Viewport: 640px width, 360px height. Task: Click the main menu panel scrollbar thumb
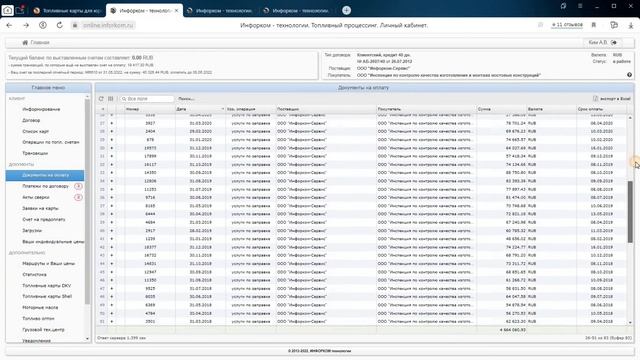(x=87, y=201)
